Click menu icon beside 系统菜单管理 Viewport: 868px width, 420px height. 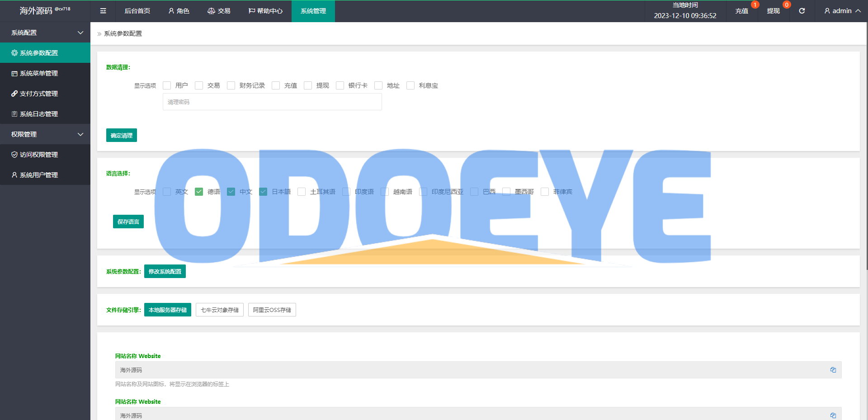coord(14,73)
